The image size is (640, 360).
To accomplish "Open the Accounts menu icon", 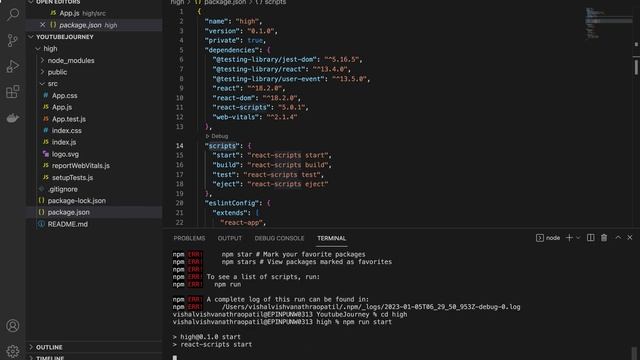I will (x=13, y=326).
